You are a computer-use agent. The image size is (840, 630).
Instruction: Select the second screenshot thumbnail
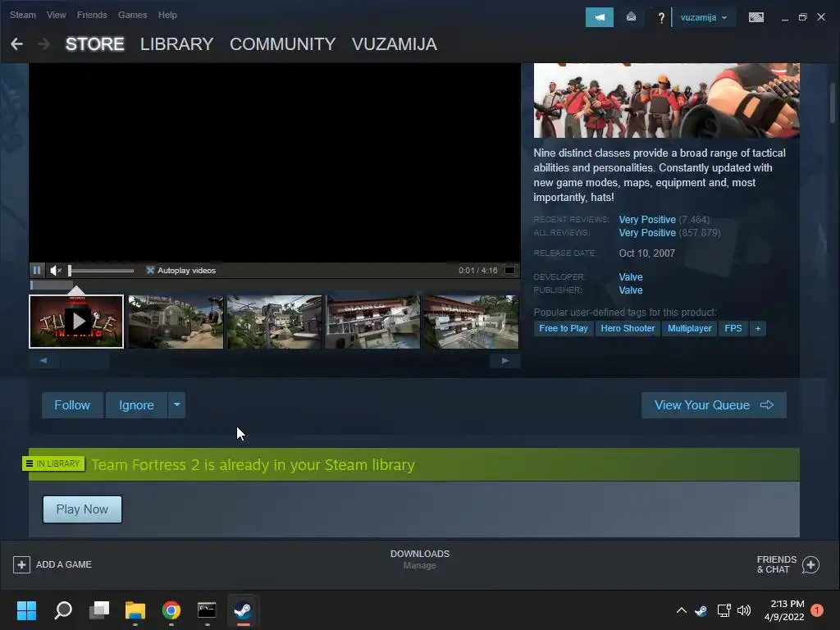(x=176, y=322)
